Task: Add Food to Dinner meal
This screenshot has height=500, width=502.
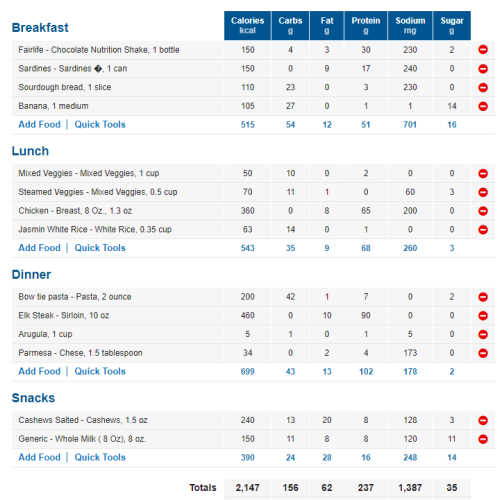Action: coord(39,371)
